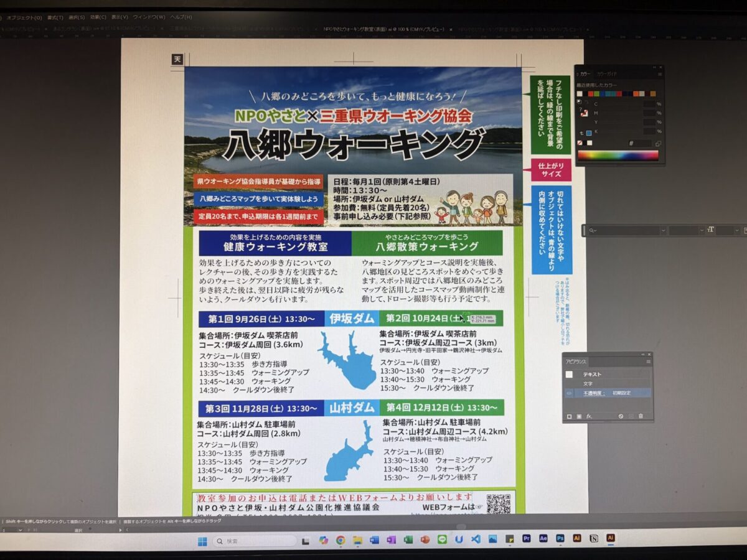Open the font size dropdown
Screen dimensions: 747x560
[737, 230]
